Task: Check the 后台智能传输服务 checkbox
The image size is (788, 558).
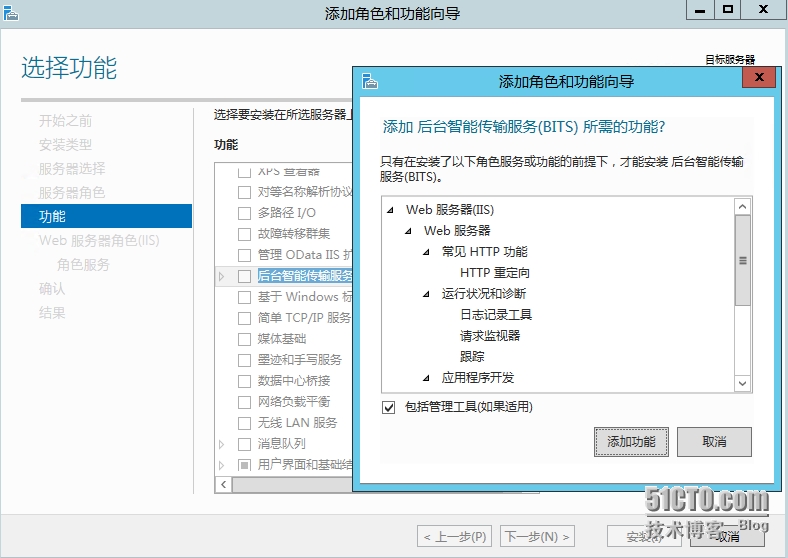Action: [x=244, y=276]
